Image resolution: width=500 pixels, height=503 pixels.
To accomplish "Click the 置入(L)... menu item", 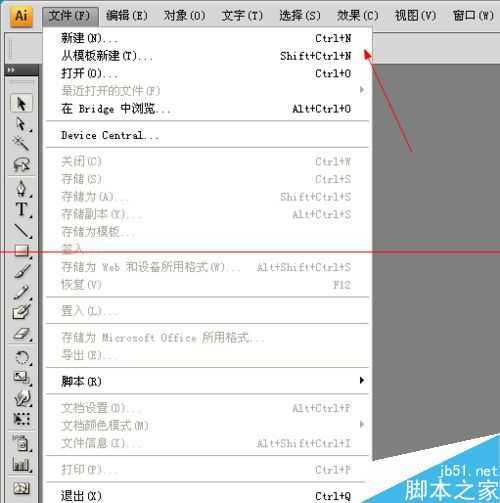I will coord(207,311).
